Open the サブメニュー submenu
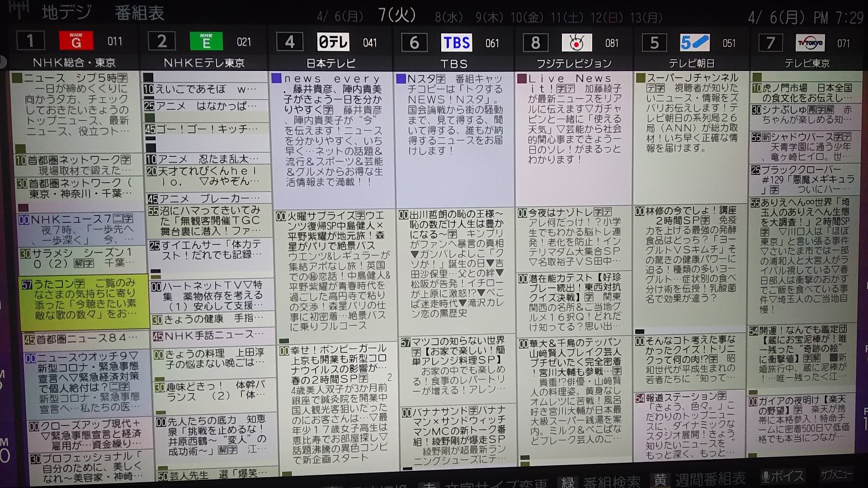The width and height of the screenshot is (868, 488). coord(837,474)
